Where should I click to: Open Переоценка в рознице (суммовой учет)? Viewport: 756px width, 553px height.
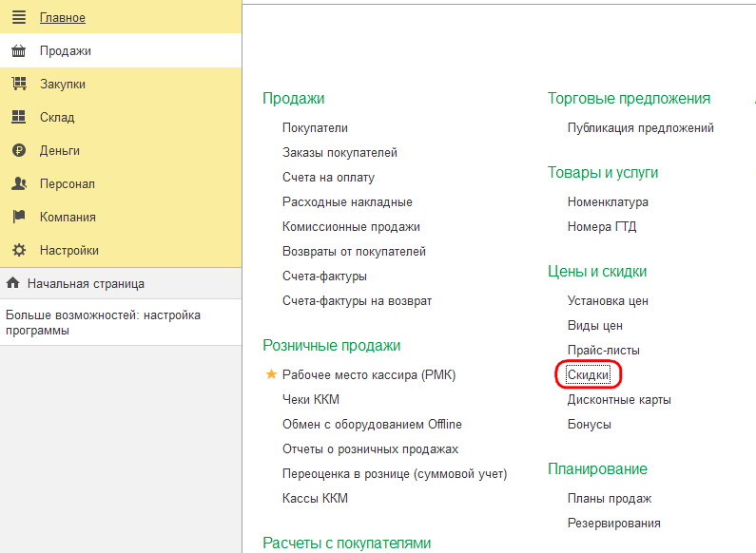395,474
